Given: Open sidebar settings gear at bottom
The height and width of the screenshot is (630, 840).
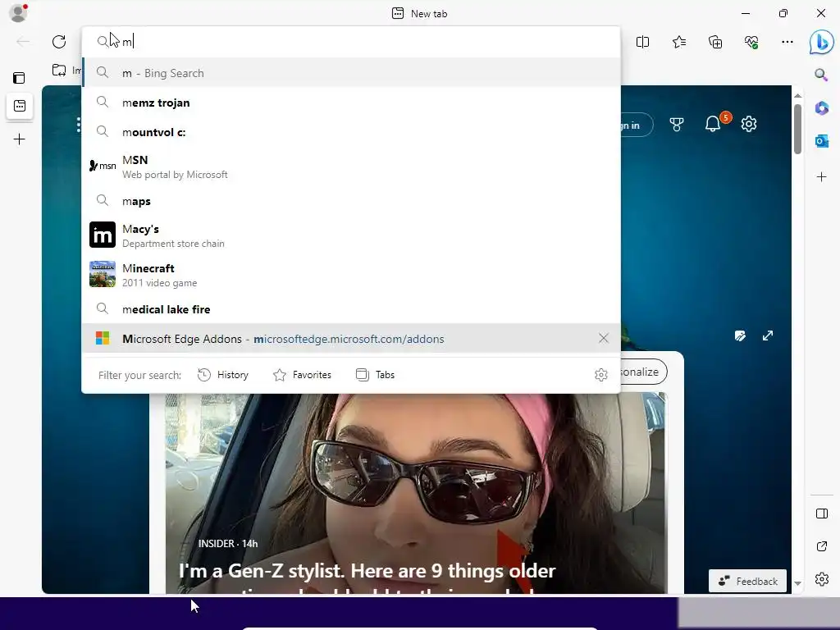Looking at the screenshot, I should point(821,579).
